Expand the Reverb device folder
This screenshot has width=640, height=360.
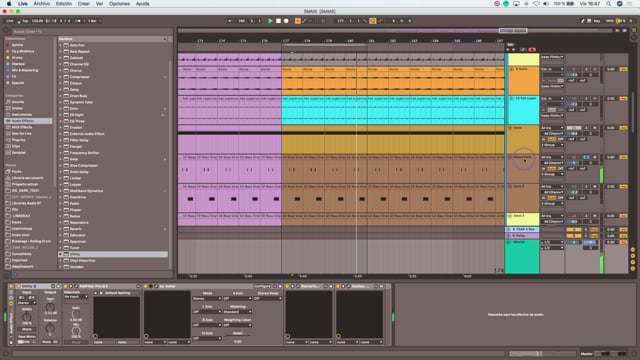(60, 229)
